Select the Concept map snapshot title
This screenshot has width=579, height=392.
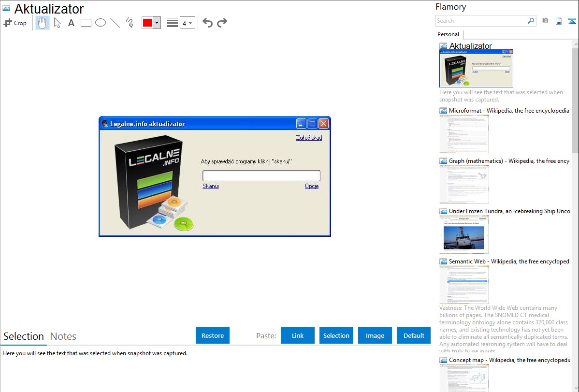[509, 360]
